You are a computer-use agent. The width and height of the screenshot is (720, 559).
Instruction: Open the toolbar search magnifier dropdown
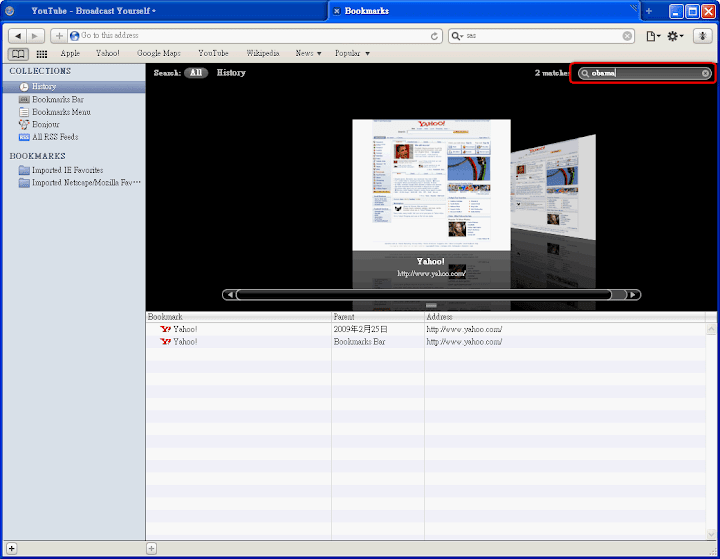(457, 36)
